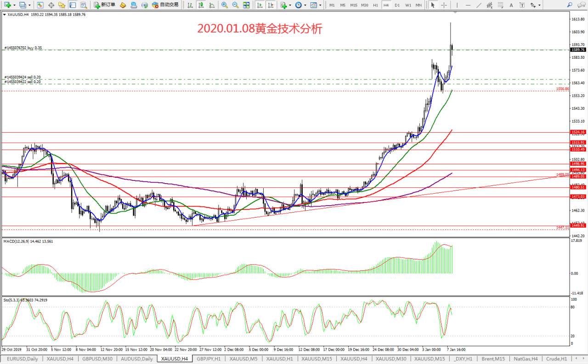
Task: Open the Data Window crosshair icon
Action: pos(51,5)
